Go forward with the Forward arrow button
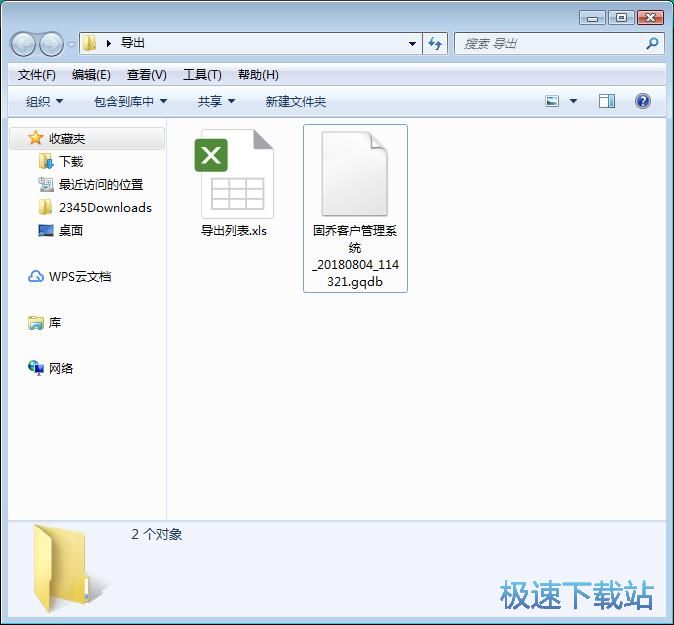The height and width of the screenshot is (625, 674). 52,43
